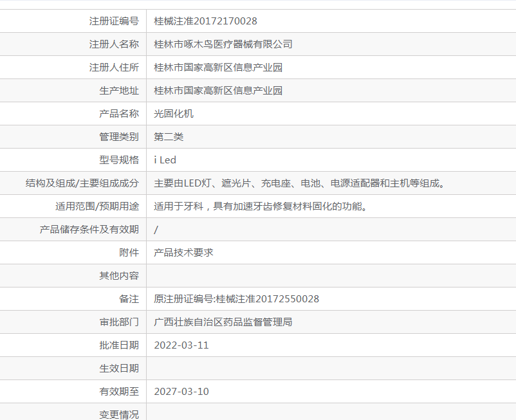
Task: Click the 批准日期 label
Action: point(119,345)
